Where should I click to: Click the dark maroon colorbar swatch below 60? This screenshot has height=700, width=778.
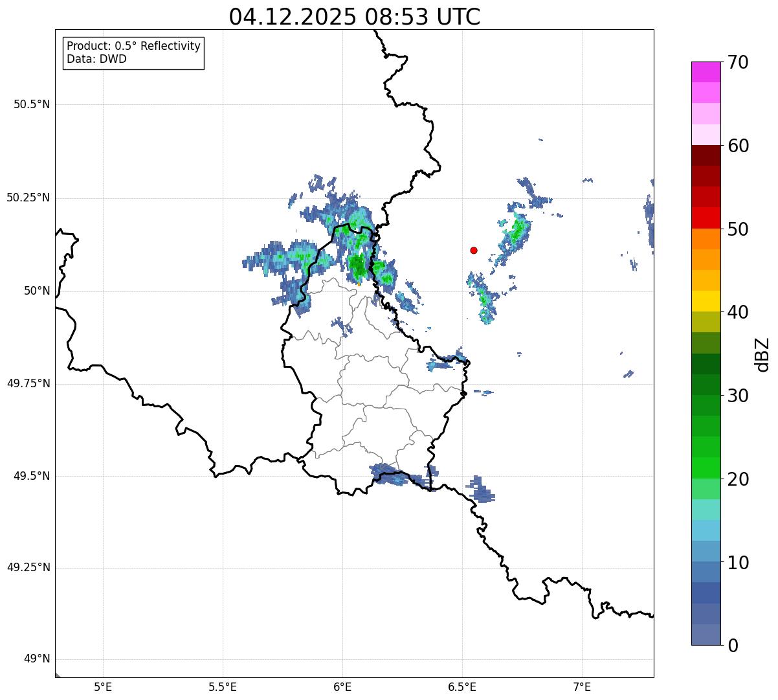click(x=706, y=155)
